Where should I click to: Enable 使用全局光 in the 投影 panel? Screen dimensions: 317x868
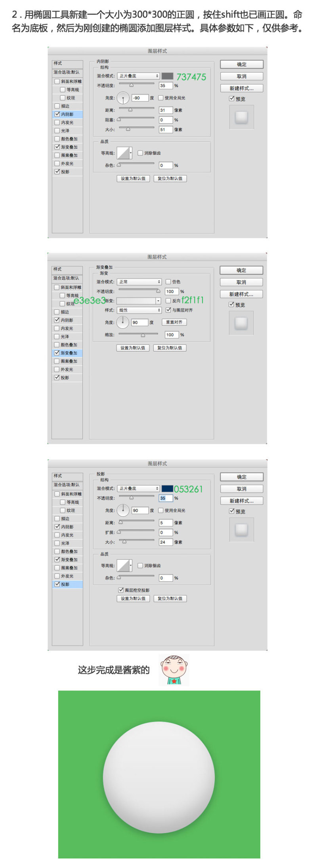pos(161,510)
